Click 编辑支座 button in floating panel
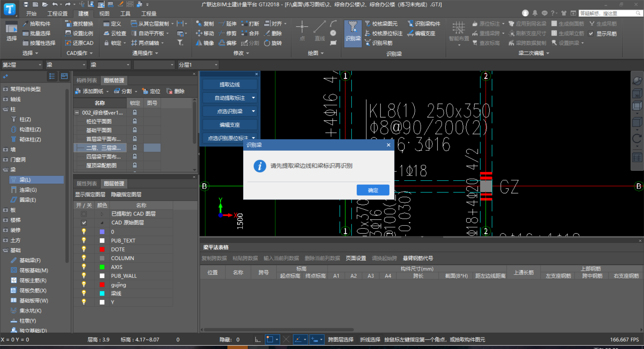 pyautogui.click(x=230, y=125)
